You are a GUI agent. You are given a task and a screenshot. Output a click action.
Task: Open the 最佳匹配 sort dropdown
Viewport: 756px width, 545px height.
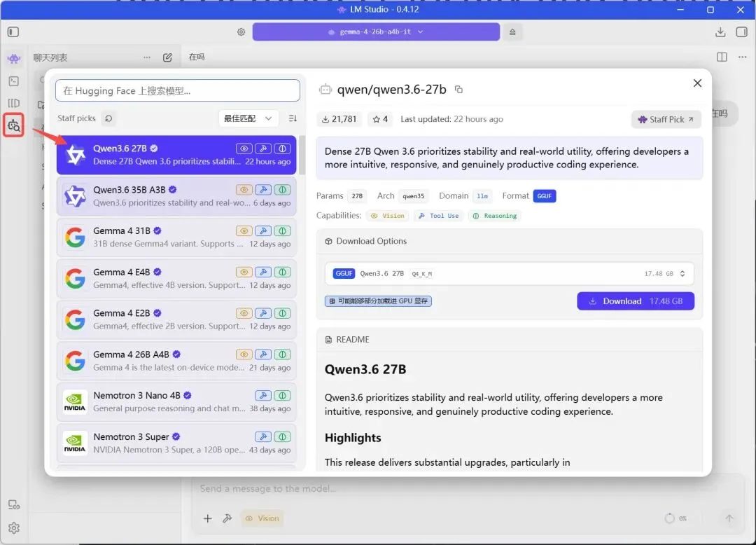tap(247, 118)
